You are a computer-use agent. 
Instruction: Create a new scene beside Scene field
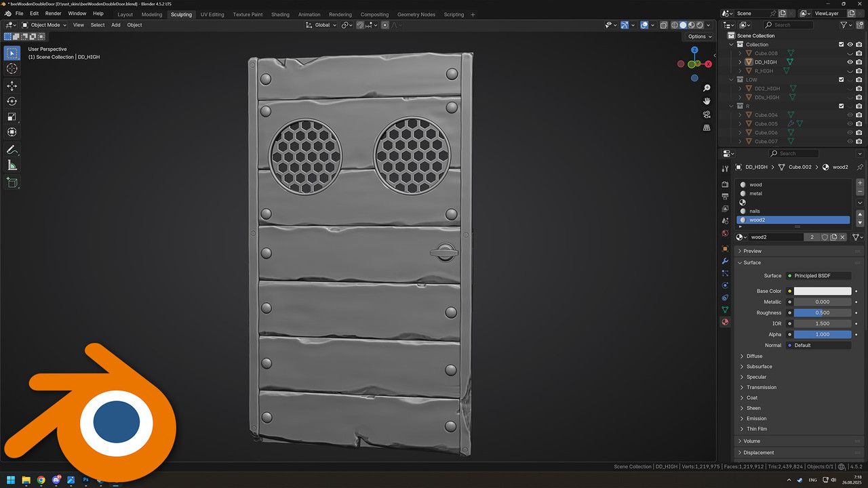point(783,13)
